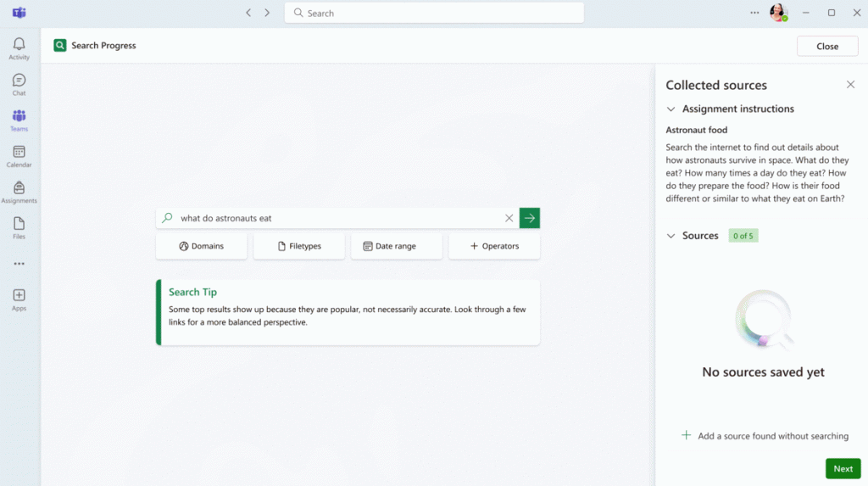
Task: Navigate back with the left arrow
Action: coord(248,13)
